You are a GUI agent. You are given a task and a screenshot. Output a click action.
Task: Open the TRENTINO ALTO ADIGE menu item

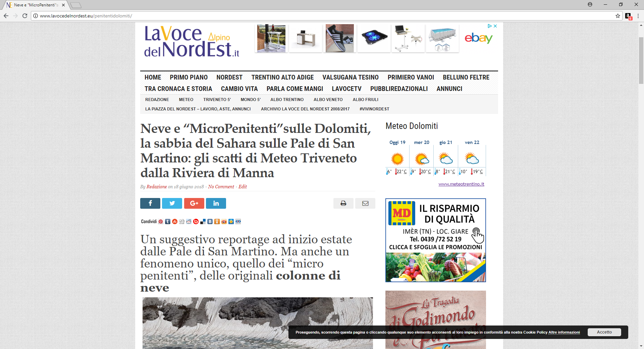coord(282,78)
